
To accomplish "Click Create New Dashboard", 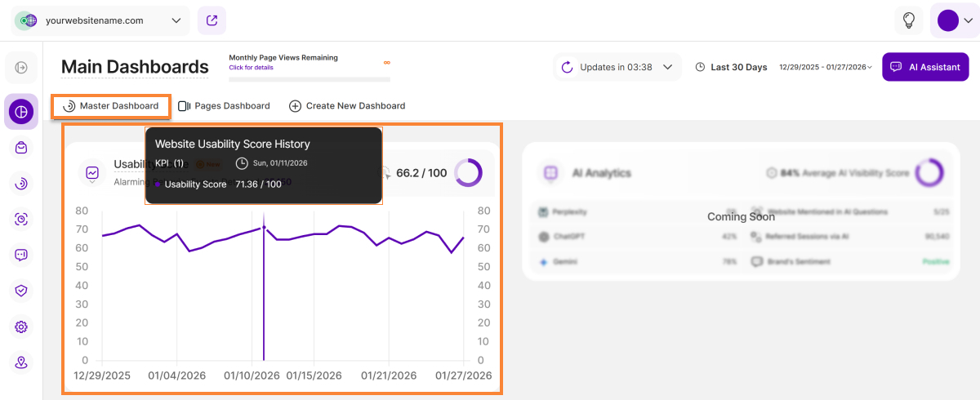I will click(x=347, y=106).
